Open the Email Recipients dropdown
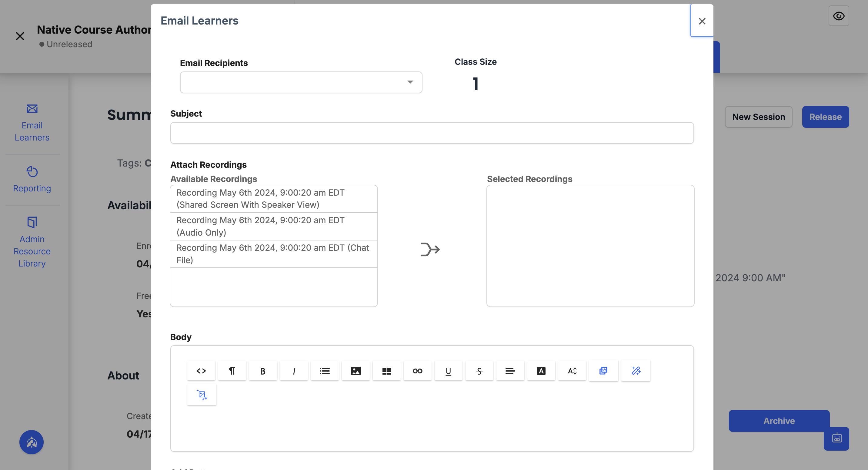Viewport: 868px width, 470px height. pyautogui.click(x=301, y=82)
